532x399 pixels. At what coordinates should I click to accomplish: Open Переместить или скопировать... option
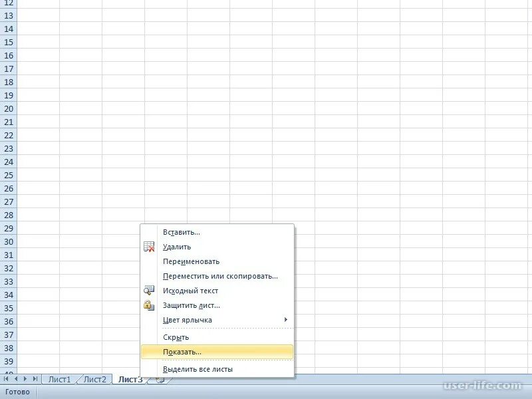coord(217,276)
